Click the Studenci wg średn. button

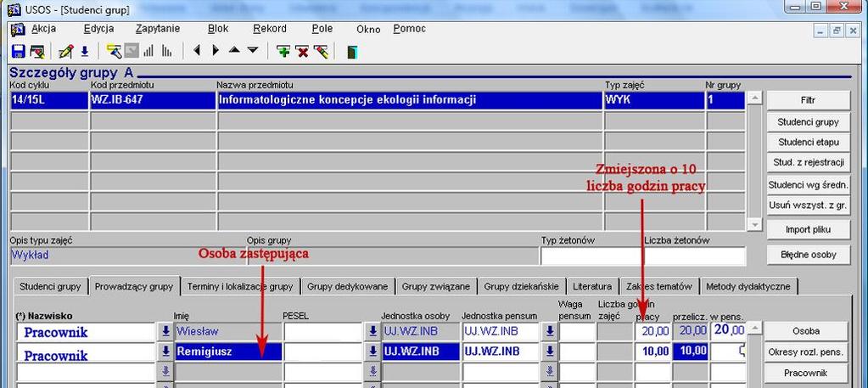[808, 184]
